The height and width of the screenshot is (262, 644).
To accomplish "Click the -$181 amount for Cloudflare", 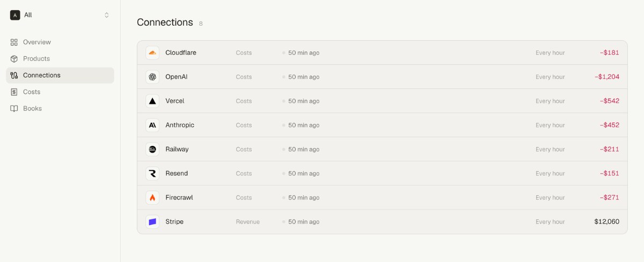I will [610, 53].
